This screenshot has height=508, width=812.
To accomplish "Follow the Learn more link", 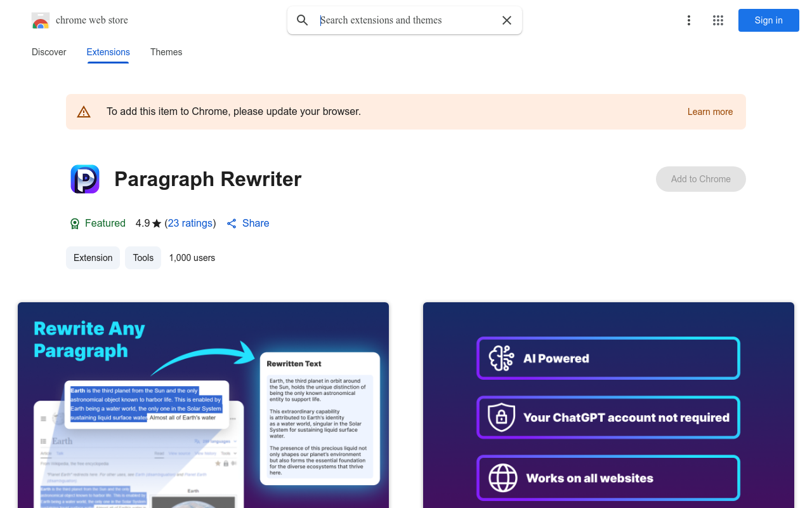I will click(710, 112).
